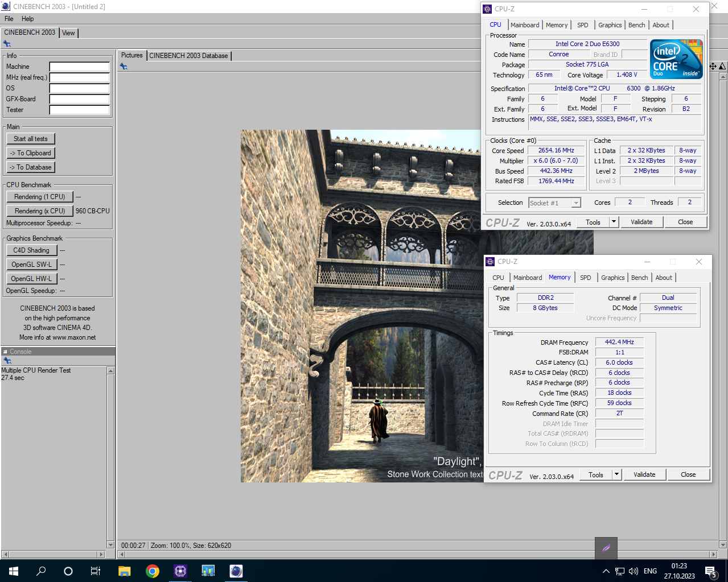Image resolution: width=728 pixels, height=582 pixels.
Task: Open the Socket #1 selection dropdown
Action: pyautogui.click(x=554, y=203)
